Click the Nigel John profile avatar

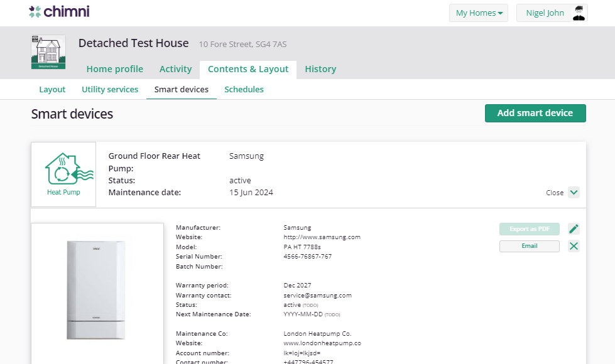coord(579,13)
